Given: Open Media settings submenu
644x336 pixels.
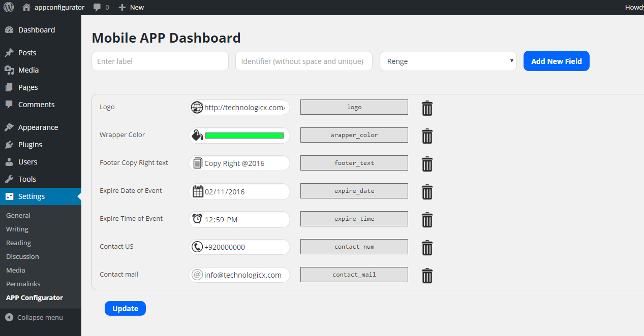Looking at the screenshot, I should [16, 270].
